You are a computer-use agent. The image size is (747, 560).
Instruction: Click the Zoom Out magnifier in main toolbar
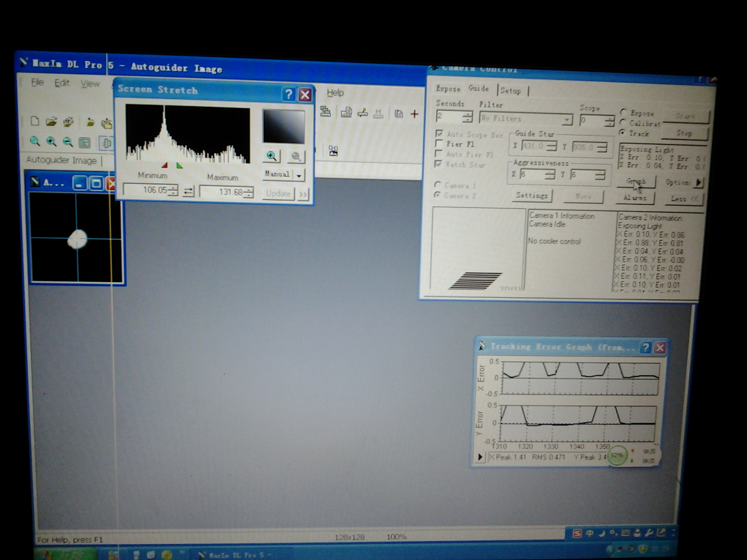pos(68,142)
